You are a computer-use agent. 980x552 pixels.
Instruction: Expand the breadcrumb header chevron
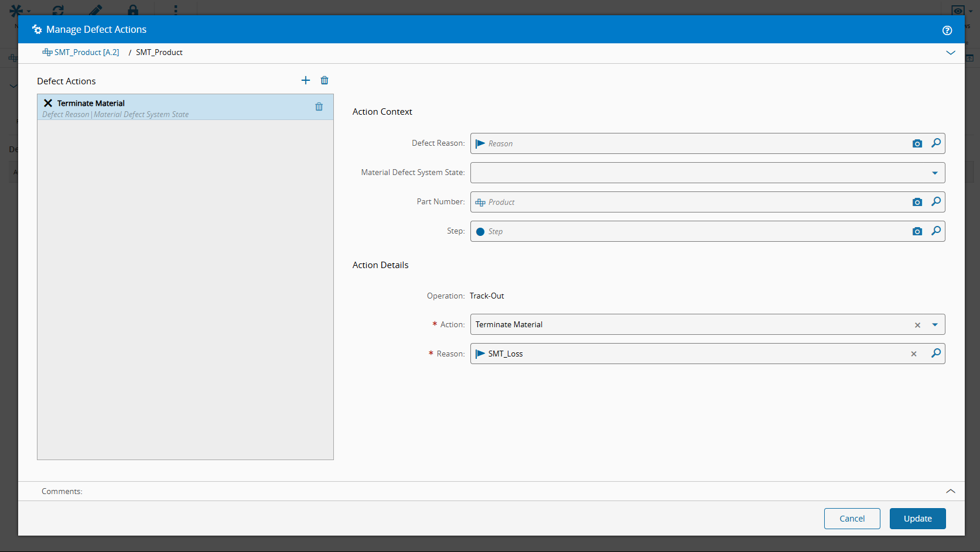point(950,53)
